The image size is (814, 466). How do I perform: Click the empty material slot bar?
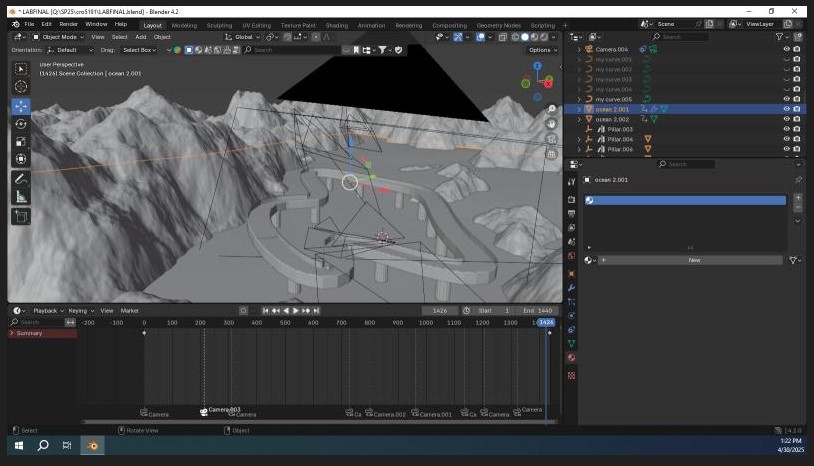pyautogui.click(x=685, y=200)
